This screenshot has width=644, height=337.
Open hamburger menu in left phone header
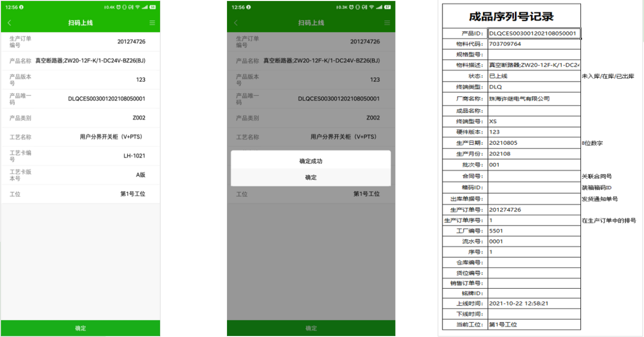[152, 23]
